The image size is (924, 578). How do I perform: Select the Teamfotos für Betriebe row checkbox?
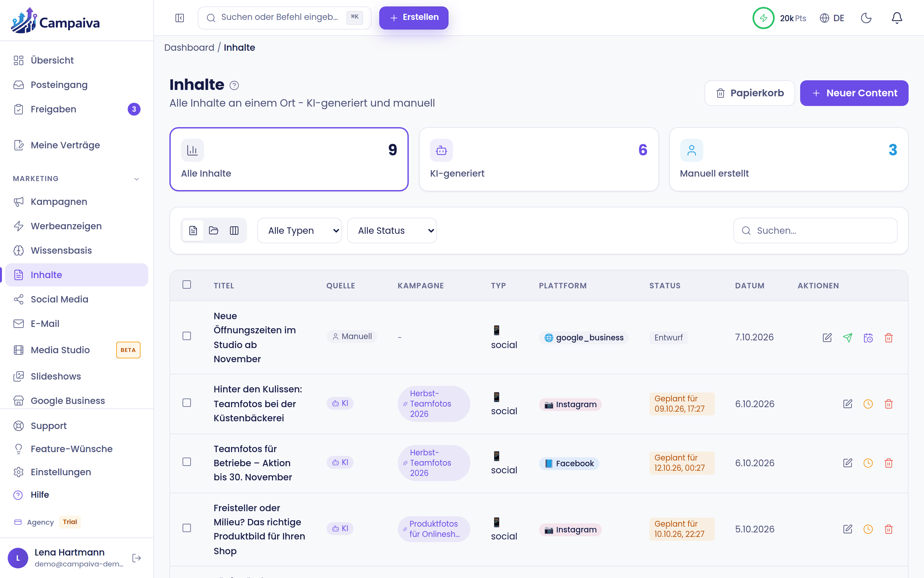click(187, 462)
